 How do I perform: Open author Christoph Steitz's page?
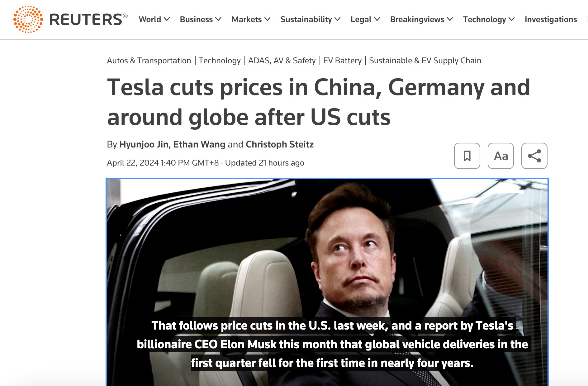tap(280, 144)
